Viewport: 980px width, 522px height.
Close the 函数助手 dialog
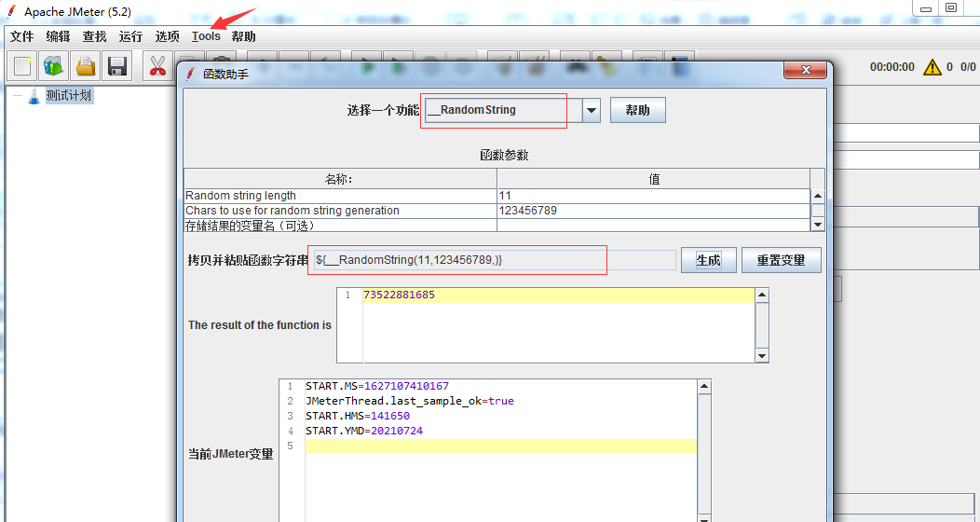pos(806,70)
